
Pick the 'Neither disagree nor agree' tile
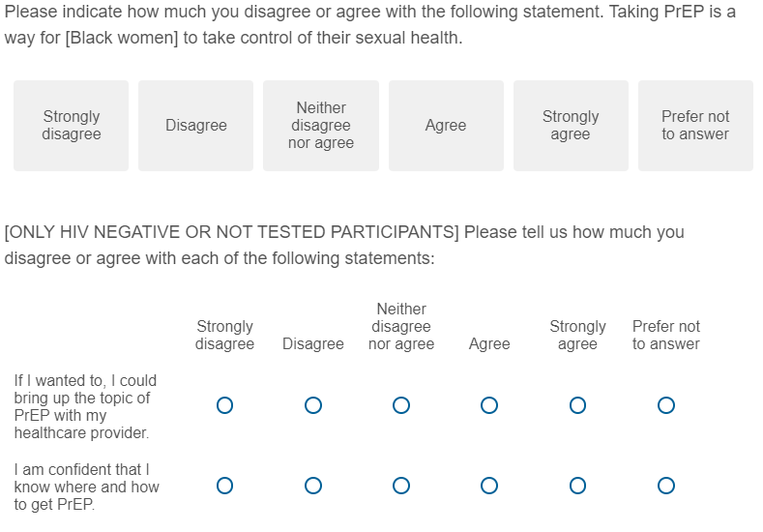tap(321, 126)
